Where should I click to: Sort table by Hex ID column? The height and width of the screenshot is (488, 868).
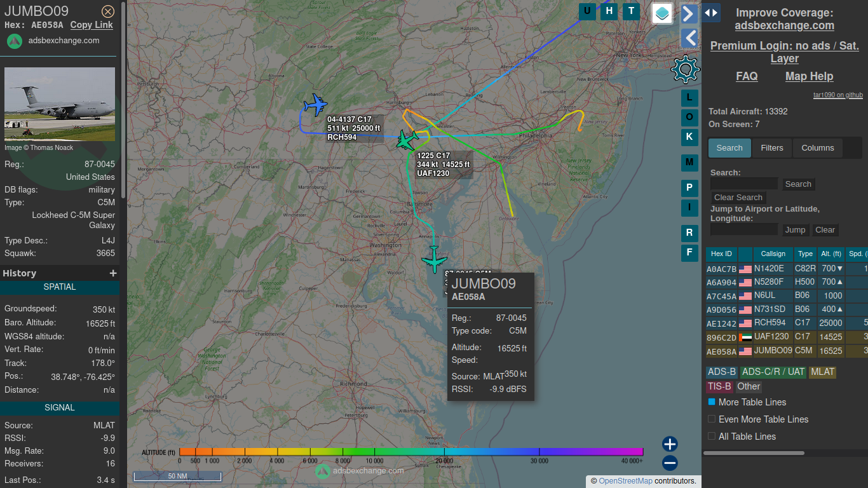721,254
